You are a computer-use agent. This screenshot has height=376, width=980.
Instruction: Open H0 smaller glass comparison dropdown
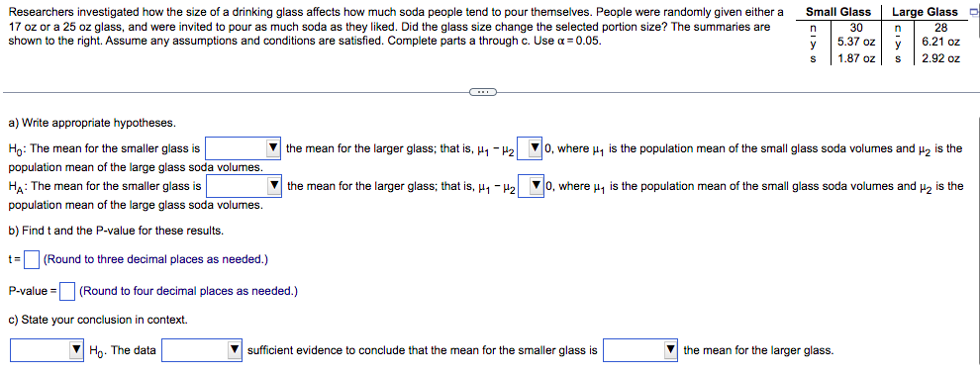click(x=244, y=149)
